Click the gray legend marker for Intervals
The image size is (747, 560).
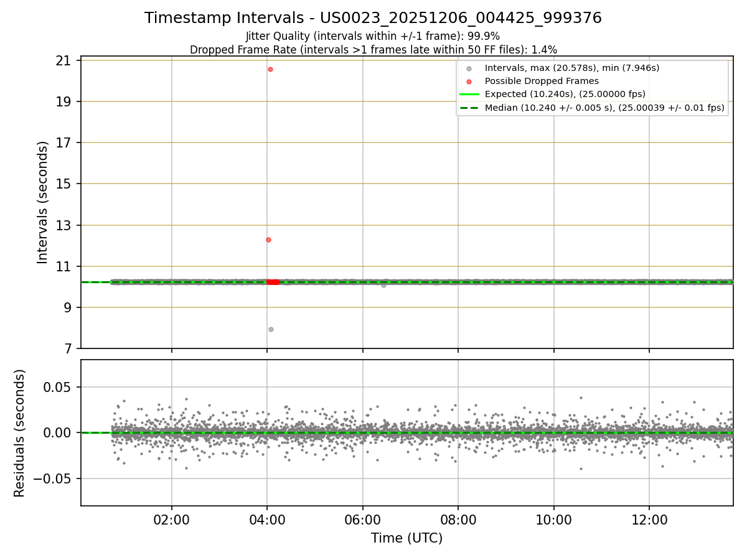469,68
